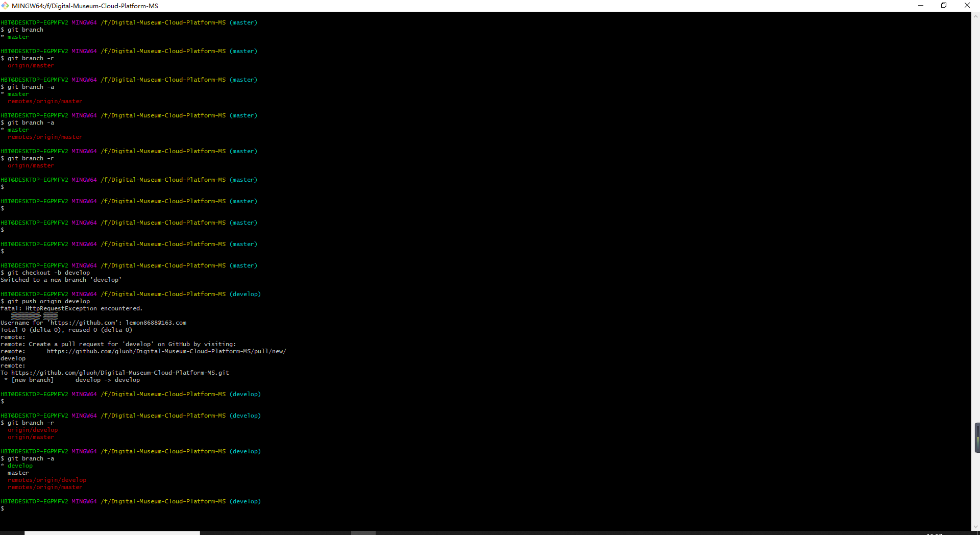Click the terminal scrollbar up arrow
Screen dimensions: 980x535
point(975,16)
